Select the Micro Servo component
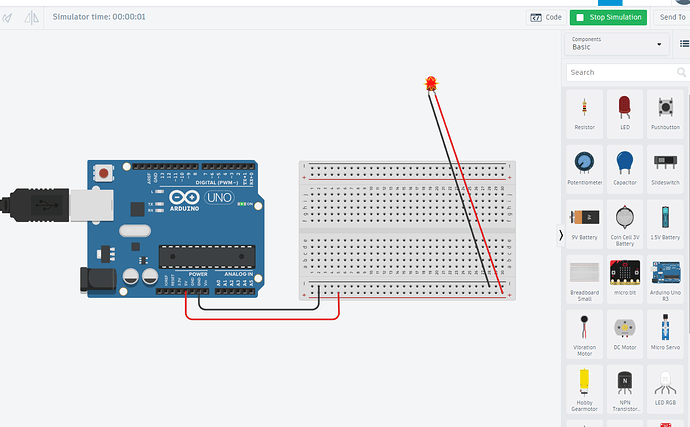This screenshot has height=427, width=690. tap(665, 334)
